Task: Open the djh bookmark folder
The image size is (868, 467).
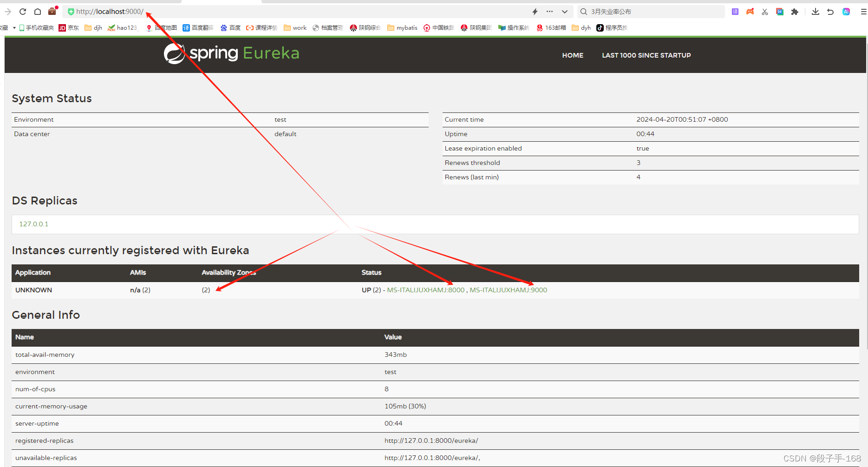Action: click(93, 28)
